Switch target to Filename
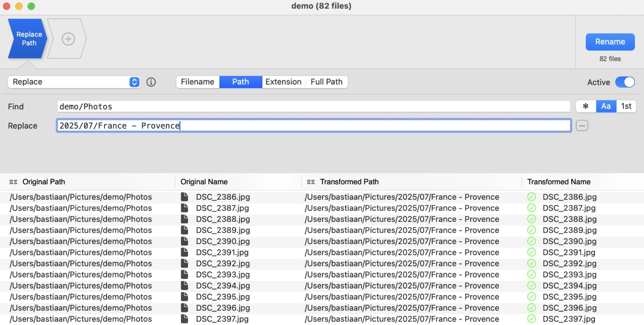Viewport: 644px width, 325px height. click(x=198, y=82)
